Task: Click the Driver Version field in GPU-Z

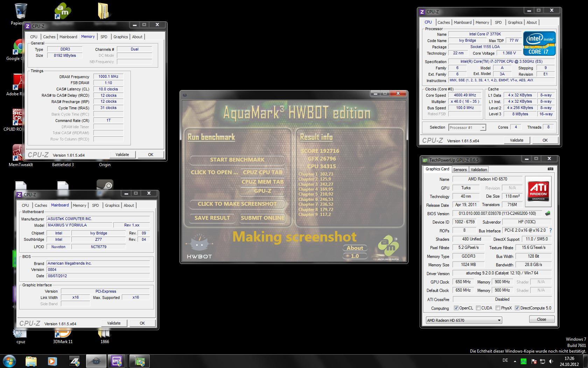Action: click(x=502, y=273)
